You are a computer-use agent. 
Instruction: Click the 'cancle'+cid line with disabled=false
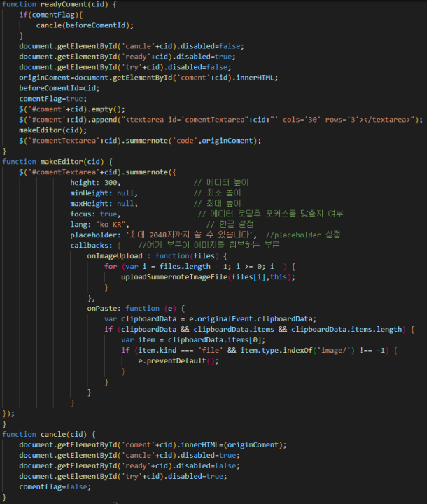point(132,46)
